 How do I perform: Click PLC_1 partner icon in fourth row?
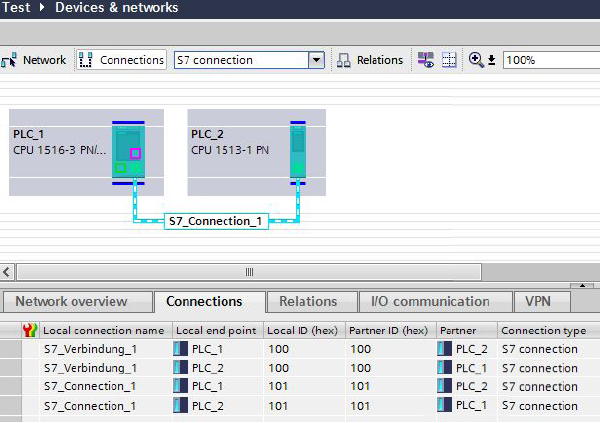(444, 404)
